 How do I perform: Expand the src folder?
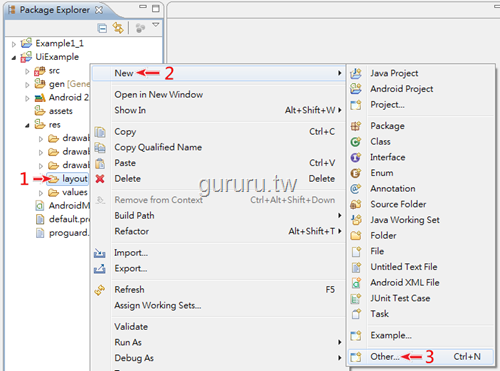pyautogui.click(x=27, y=71)
